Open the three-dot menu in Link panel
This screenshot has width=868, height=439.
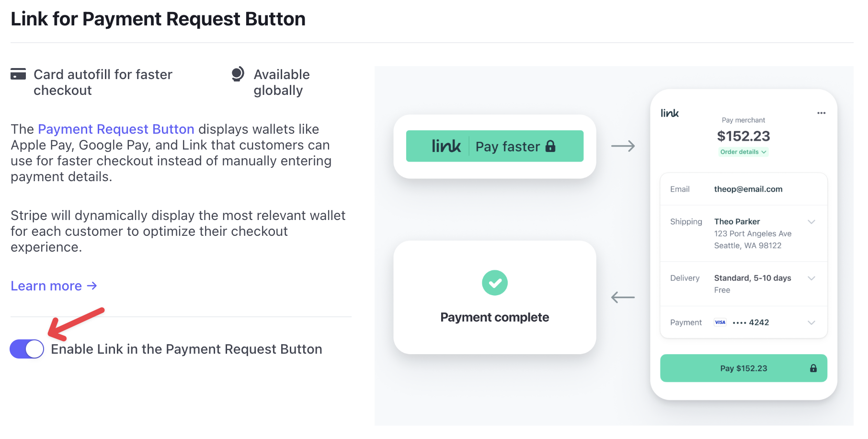[x=821, y=113]
